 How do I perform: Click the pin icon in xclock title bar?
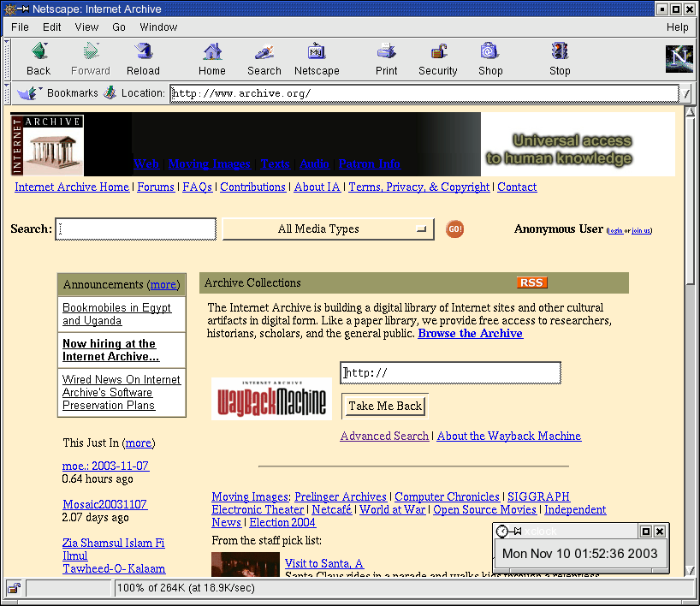pos(516,531)
